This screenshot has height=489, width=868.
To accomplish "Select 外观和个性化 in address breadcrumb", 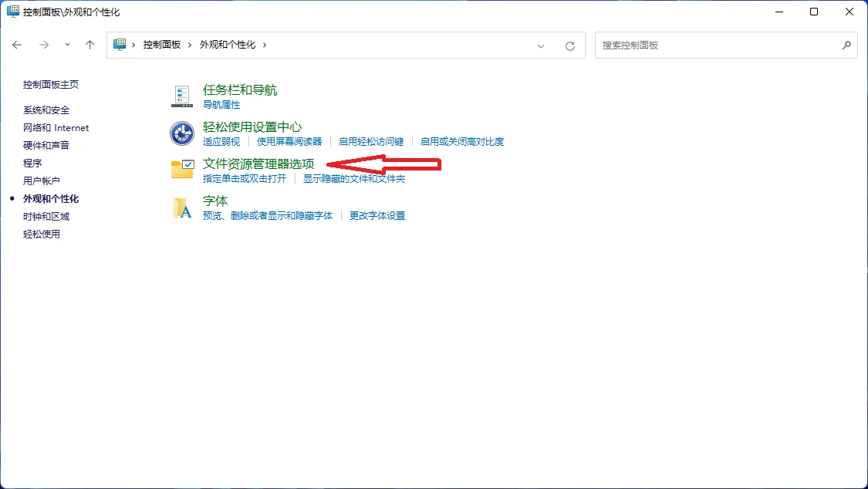I will [228, 45].
